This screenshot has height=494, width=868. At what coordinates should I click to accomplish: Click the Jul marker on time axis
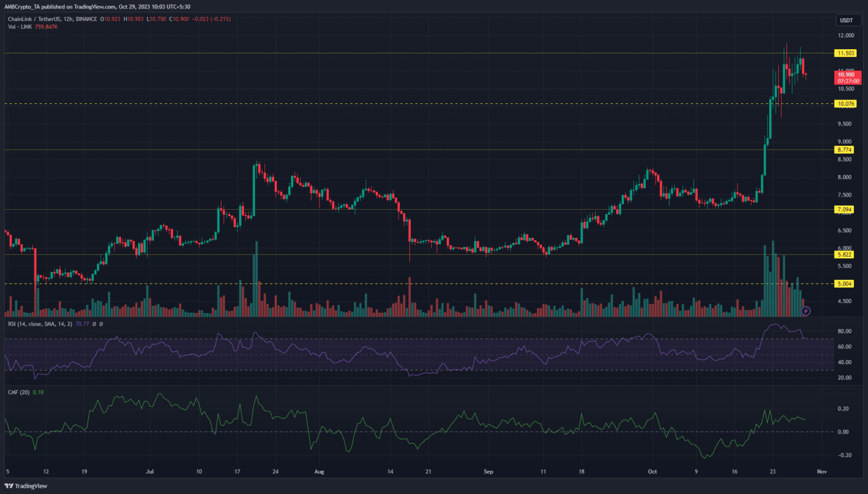coord(150,471)
